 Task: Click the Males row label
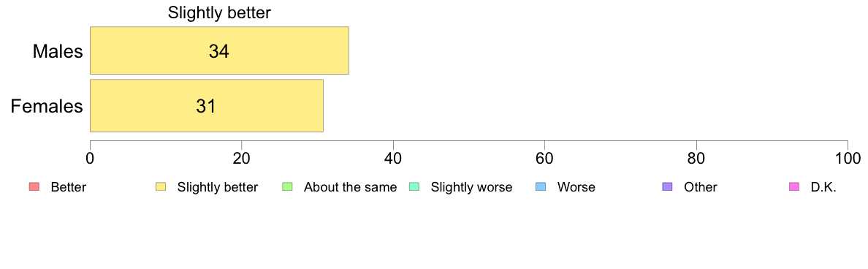click(x=58, y=51)
